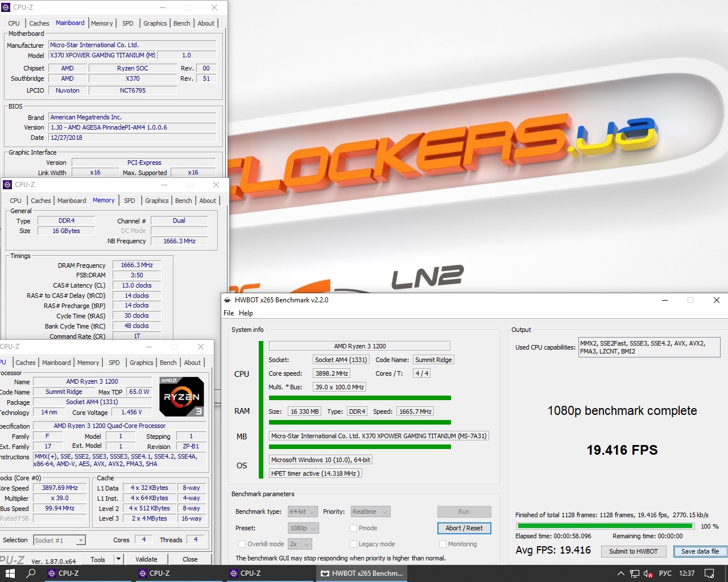
Task: Click Core speed 3898.2 MHz in HWBOT
Action: 332,373
